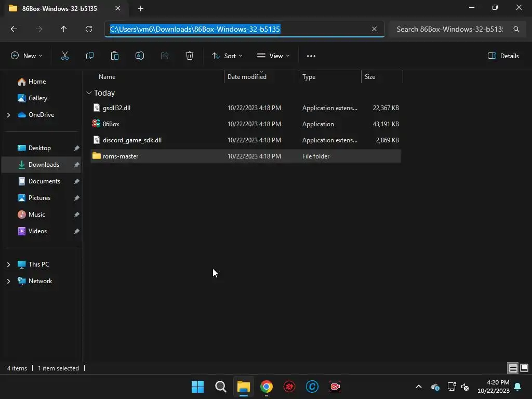Select the 86Box application file
Image resolution: width=532 pixels, height=399 pixels.
click(x=246, y=124)
